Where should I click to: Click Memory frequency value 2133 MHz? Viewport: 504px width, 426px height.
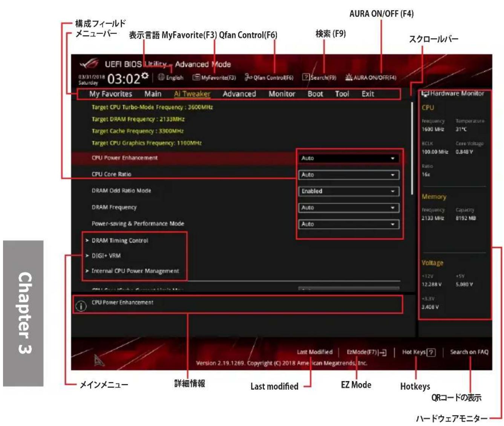[x=433, y=218]
